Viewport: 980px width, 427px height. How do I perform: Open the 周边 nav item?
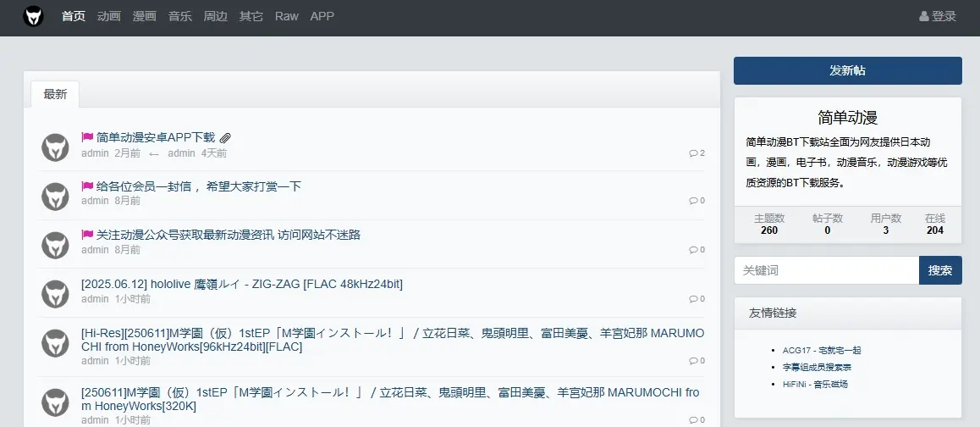pos(216,16)
